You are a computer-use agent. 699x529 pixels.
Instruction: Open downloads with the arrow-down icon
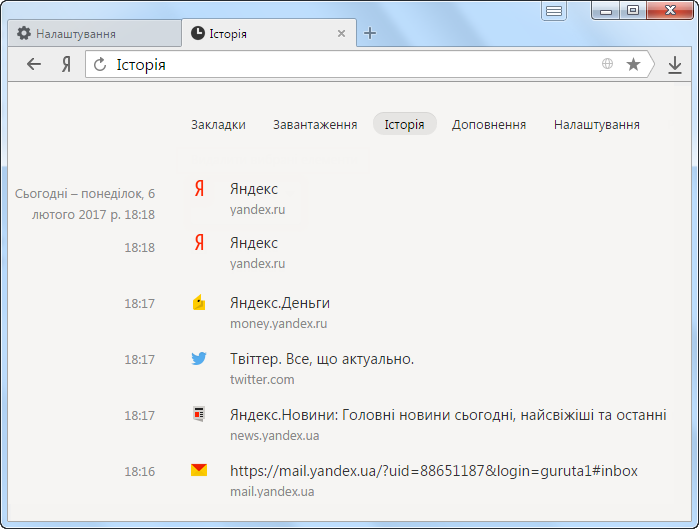(x=675, y=65)
